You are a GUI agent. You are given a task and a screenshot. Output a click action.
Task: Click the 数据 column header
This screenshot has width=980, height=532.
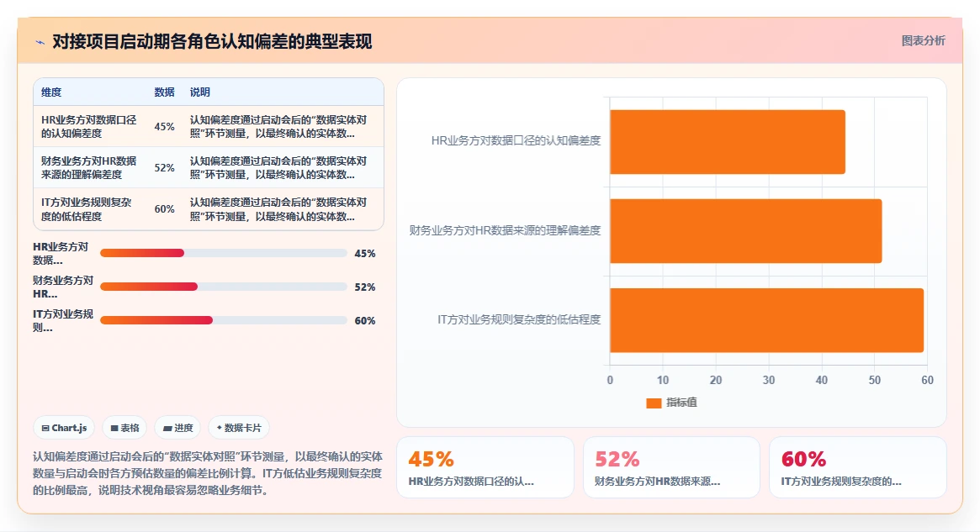coord(164,92)
